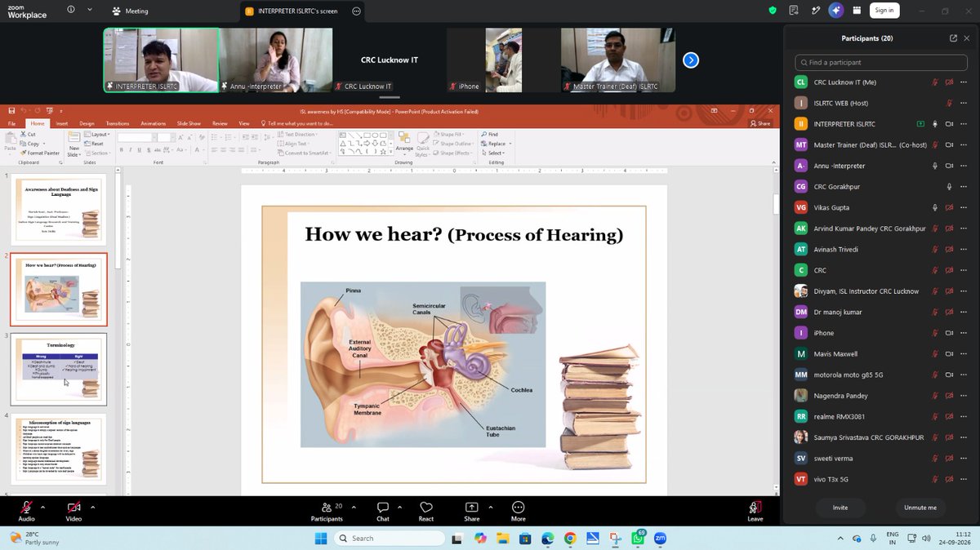Image resolution: width=980 pixels, height=550 pixels.
Task: Click the green encryption shield icon
Action: (x=773, y=11)
